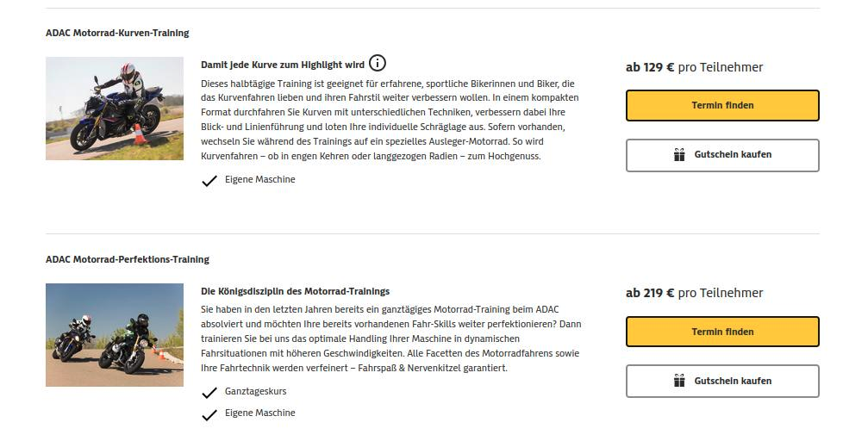The image size is (868, 441).
Task: Click the checkmark beside Eigene Maschine under Perfektions-Training
Action: pos(209,414)
